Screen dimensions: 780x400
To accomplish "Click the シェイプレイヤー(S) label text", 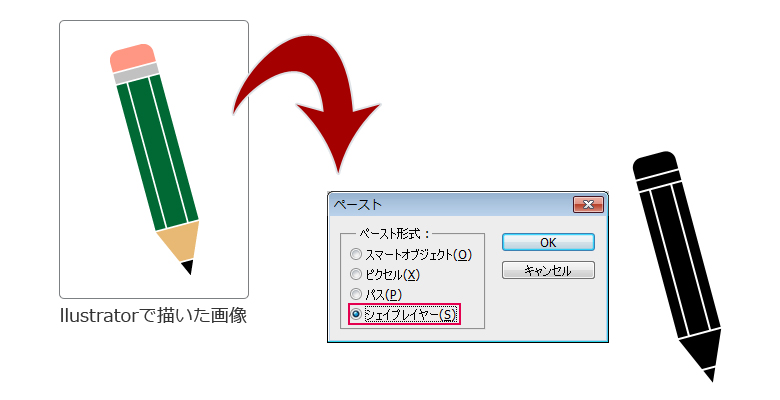I will point(410,314).
